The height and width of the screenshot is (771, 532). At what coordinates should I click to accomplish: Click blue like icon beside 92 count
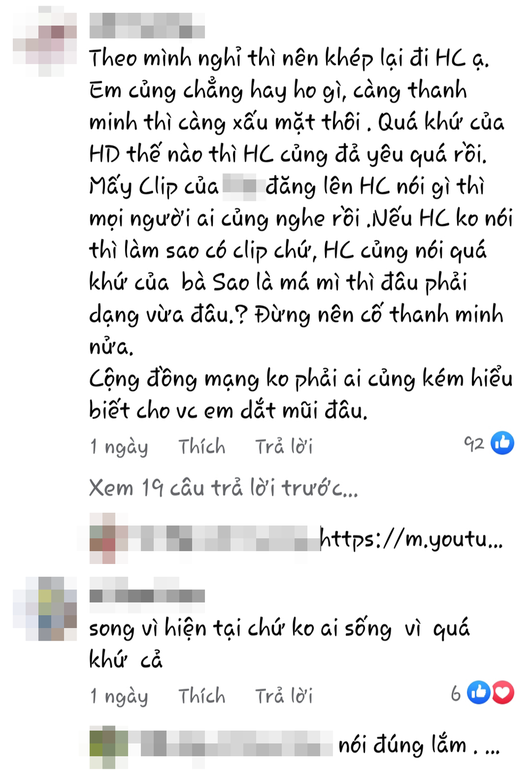point(502,443)
